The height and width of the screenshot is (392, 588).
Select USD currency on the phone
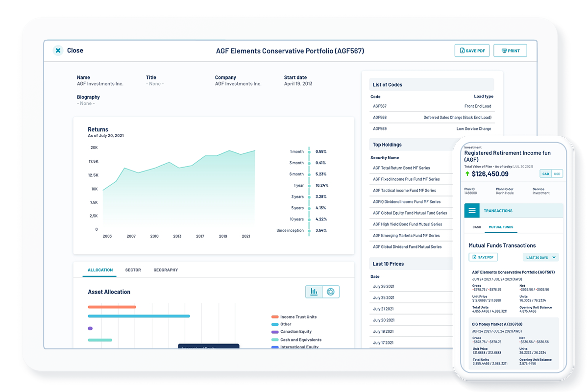[x=557, y=174]
